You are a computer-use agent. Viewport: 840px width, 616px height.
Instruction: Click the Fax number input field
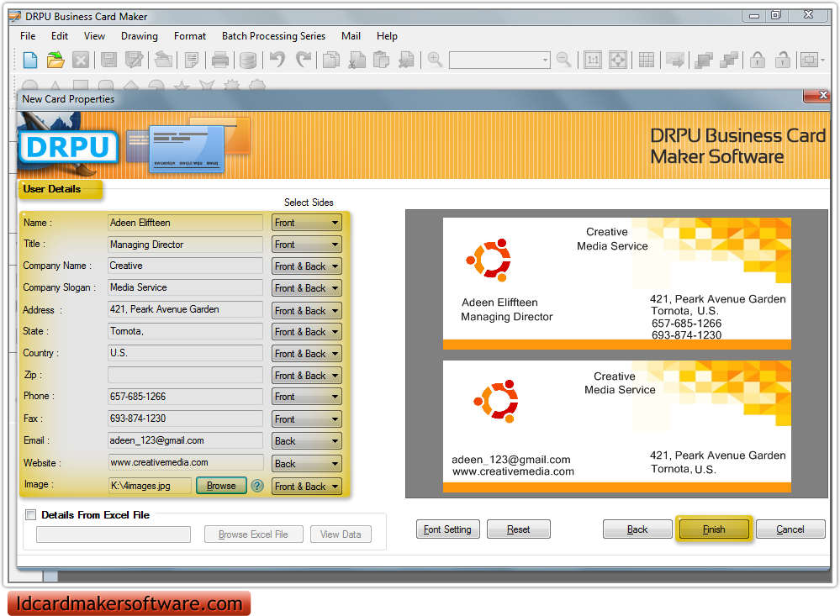pos(185,419)
